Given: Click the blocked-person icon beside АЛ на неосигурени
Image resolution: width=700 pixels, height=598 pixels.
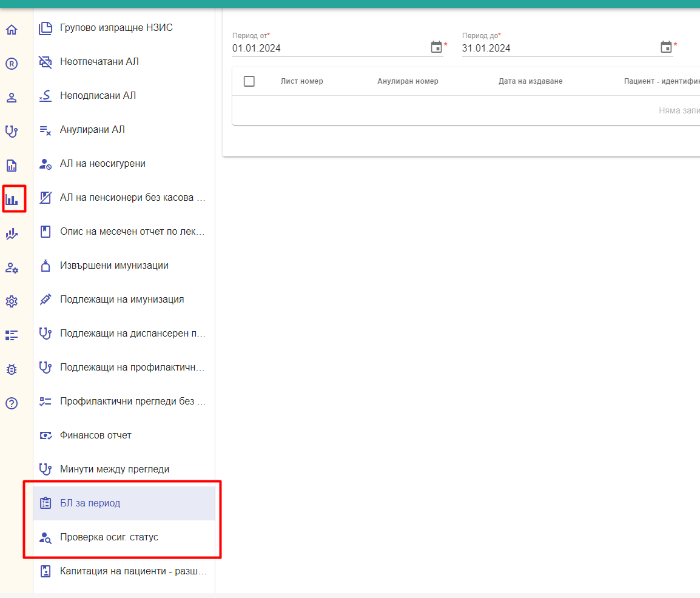Looking at the screenshot, I should coord(45,164).
